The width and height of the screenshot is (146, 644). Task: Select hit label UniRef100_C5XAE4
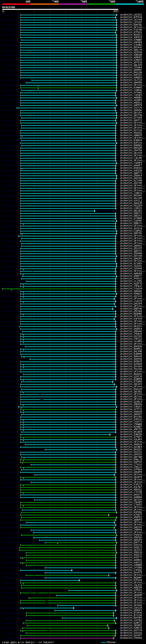(131, 67)
